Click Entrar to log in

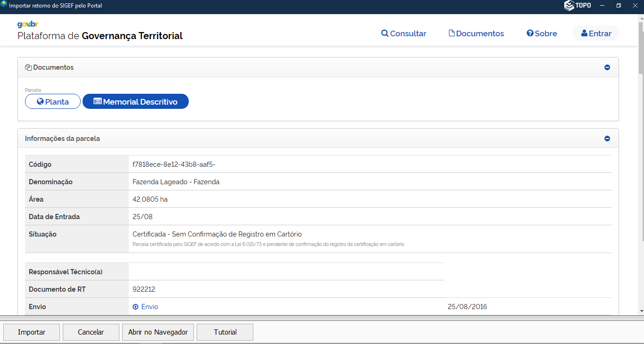click(x=596, y=33)
